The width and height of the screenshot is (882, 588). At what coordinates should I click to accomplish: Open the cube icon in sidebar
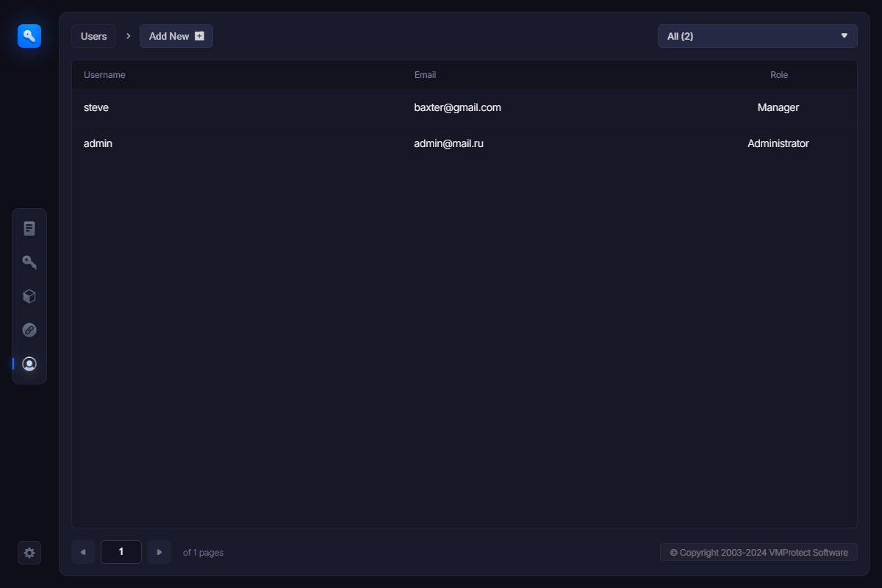[x=29, y=296]
